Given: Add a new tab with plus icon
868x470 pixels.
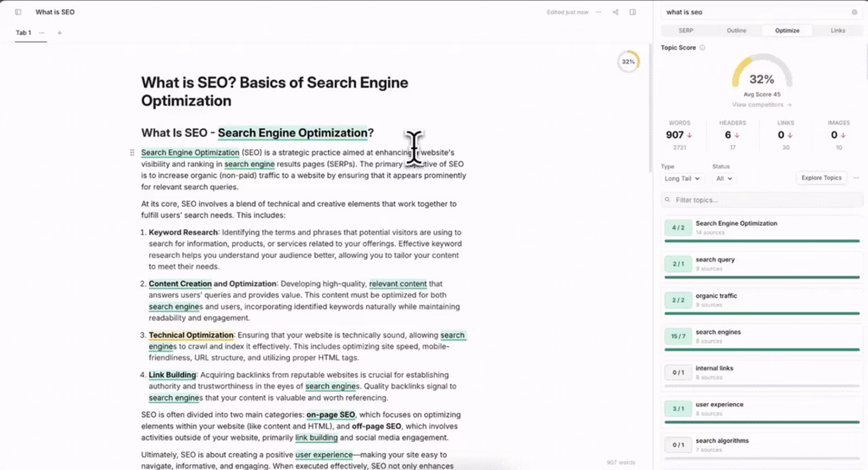Looking at the screenshot, I should 59,33.
